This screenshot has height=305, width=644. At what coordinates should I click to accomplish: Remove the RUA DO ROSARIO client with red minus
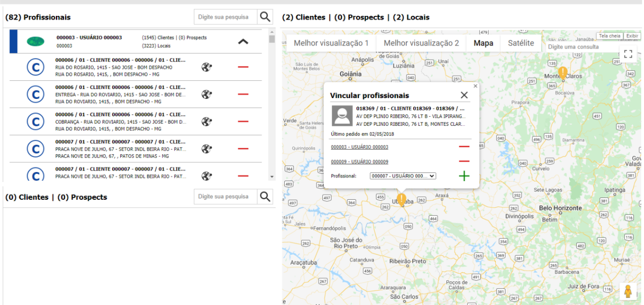pos(243,67)
